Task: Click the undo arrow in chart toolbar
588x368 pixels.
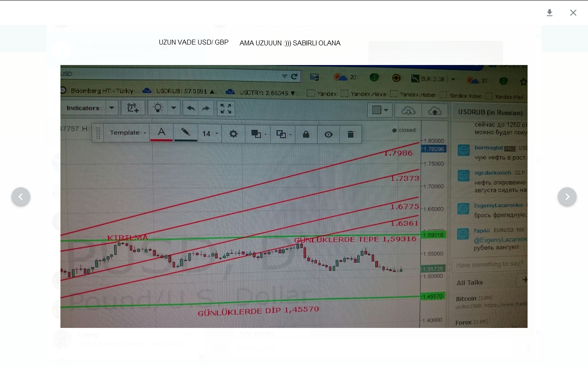Action: [x=191, y=108]
